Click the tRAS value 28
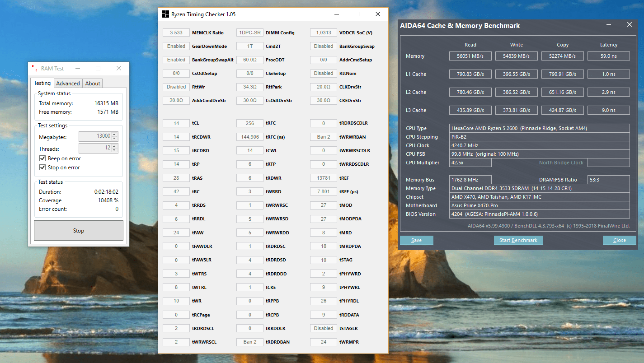 [x=176, y=178]
